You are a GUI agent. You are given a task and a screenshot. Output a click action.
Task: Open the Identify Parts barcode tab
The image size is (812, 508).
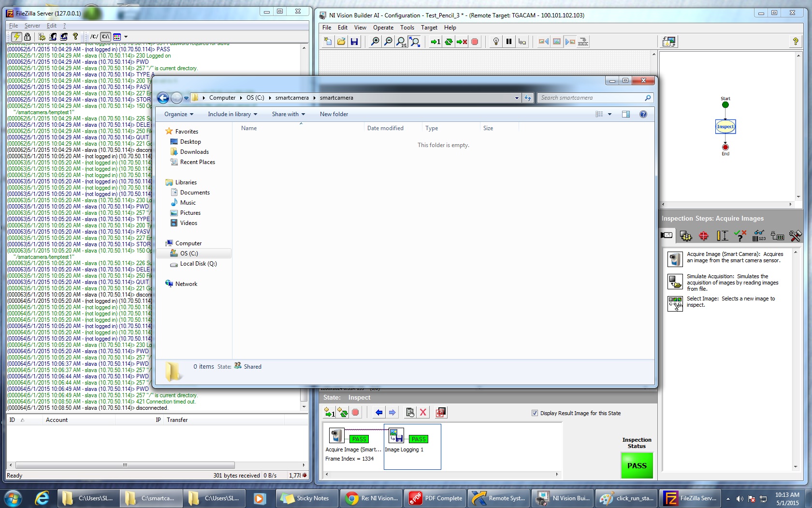[x=759, y=236]
